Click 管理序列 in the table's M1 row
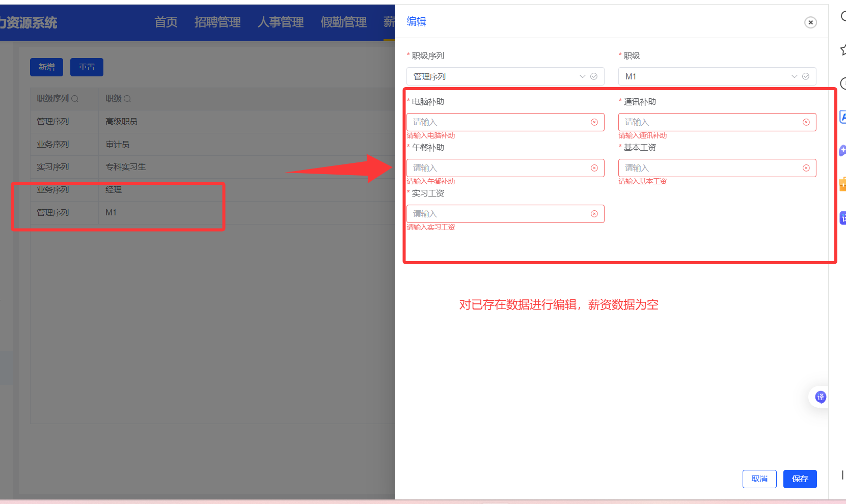846x504 pixels. tap(53, 213)
